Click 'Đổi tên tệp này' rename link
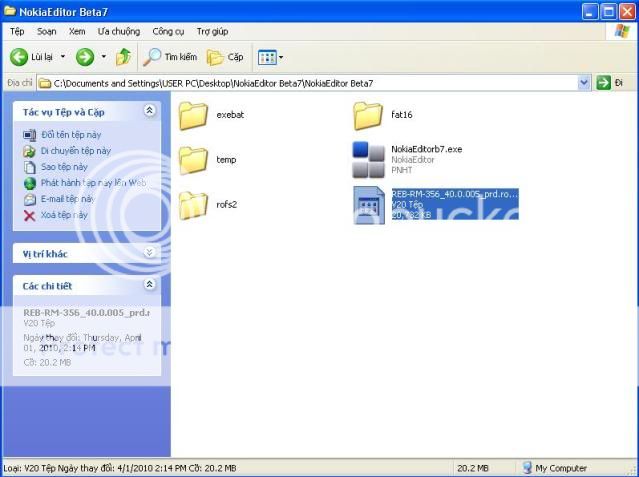Screen dimensions: 639x477 coord(70,135)
